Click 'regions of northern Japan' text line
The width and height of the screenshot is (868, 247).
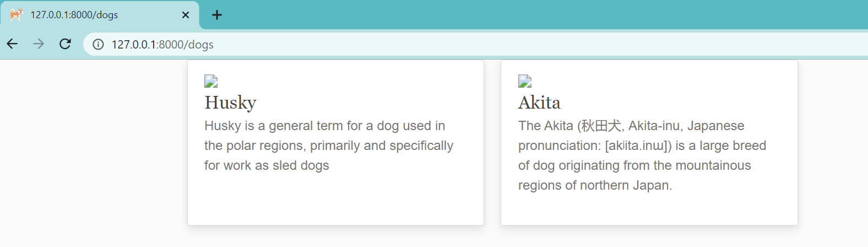[x=595, y=185]
